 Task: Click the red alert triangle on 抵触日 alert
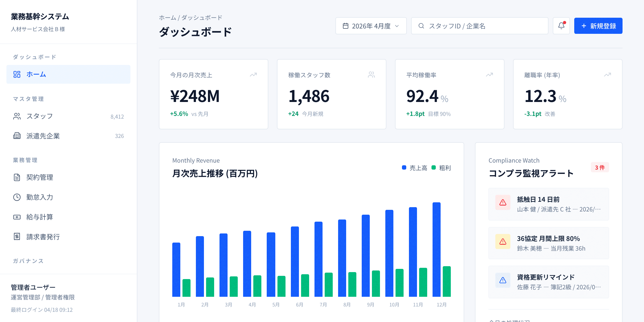(x=502, y=203)
